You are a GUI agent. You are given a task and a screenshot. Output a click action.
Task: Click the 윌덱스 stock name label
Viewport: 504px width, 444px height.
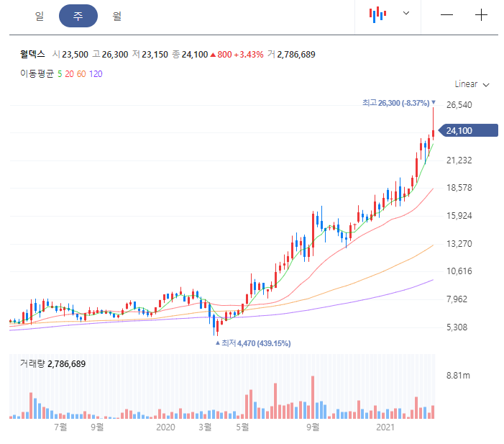[x=32, y=54]
